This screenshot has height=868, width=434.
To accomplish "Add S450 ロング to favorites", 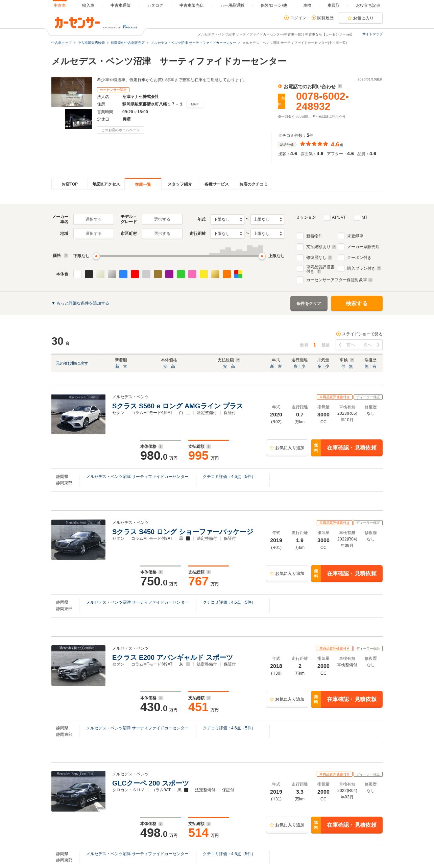I will point(287,574).
